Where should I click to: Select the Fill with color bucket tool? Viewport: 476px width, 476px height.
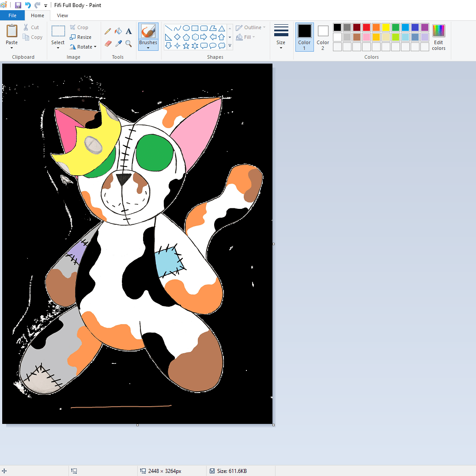(118, 31)
